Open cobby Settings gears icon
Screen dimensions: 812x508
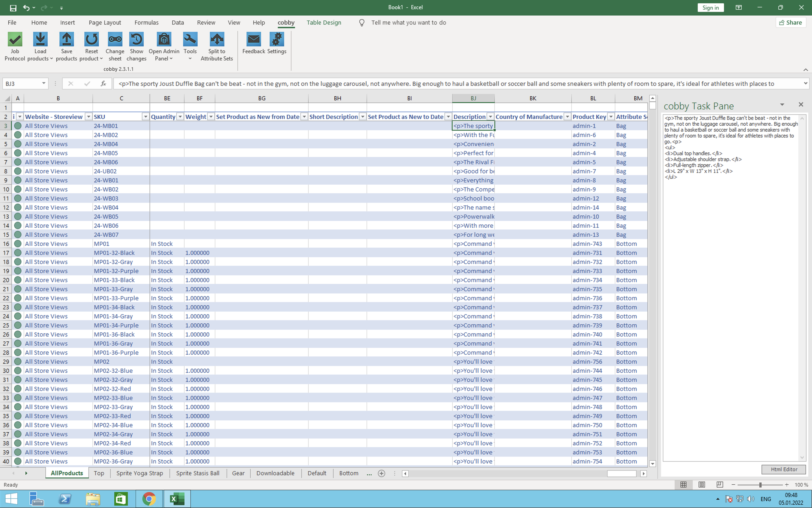(277, 40)
